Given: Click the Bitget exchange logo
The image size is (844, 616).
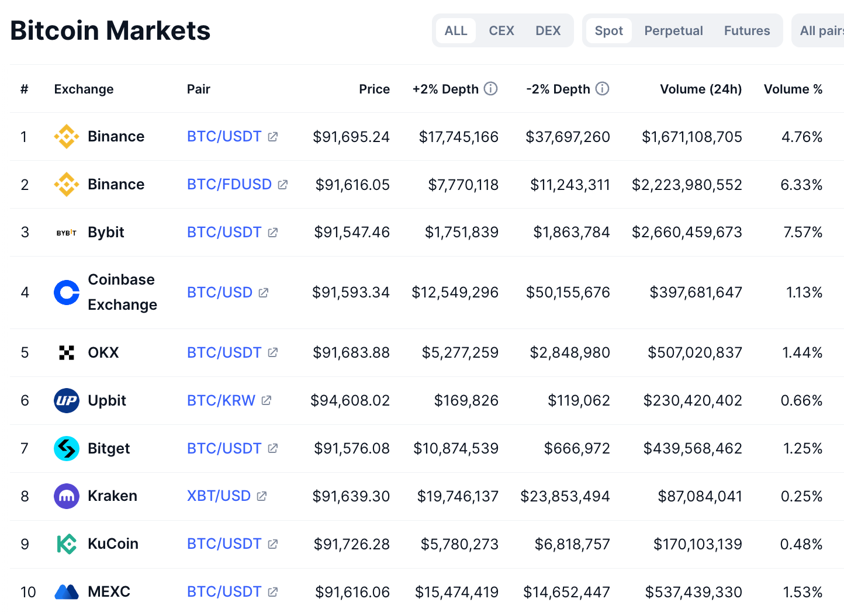Looking at the screenshot, I should pos(66,448).
